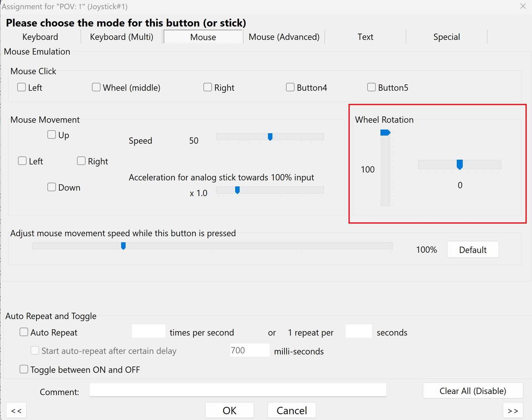This screenshot has height=420, width=532.
Task: Click Clear All (Disable) button
Action: (473, 391)
